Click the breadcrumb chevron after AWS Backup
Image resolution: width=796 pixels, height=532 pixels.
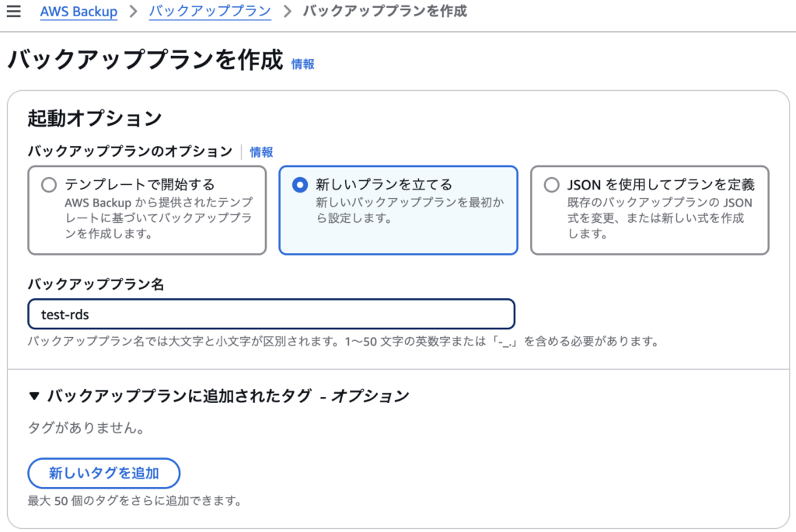pyautogui.click(x=133, y=11)
